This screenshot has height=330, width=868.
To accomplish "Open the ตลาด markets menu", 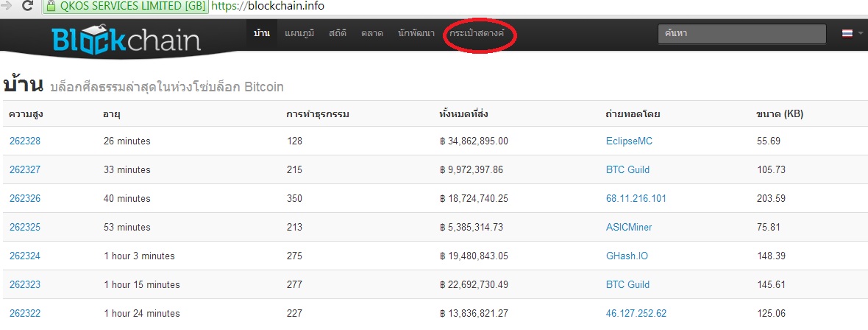I will tap(372, 33).
